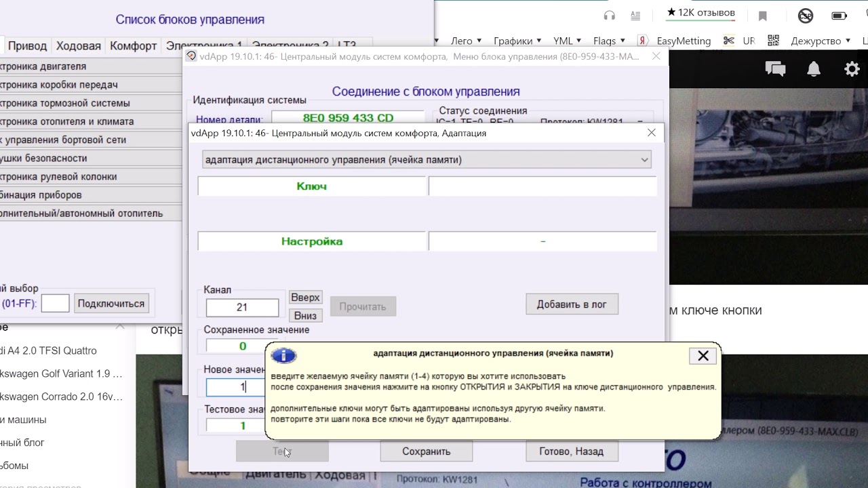The image size is (868, 488).
Task: Click the Тестовое значение field showing 1
Action: coord(236,426)
